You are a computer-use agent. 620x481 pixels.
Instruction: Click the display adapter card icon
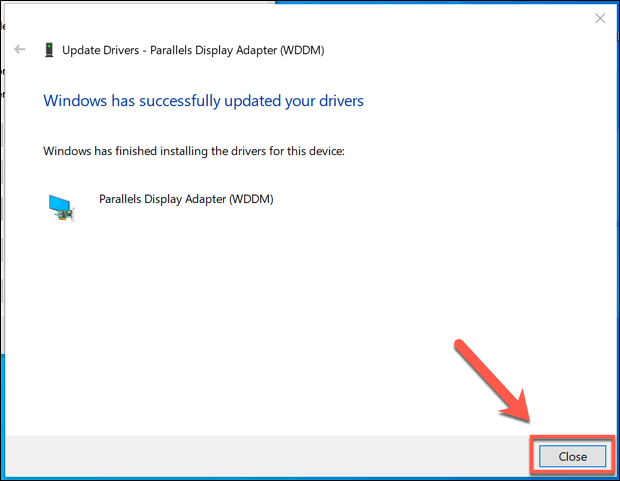(x=61, y=207)
